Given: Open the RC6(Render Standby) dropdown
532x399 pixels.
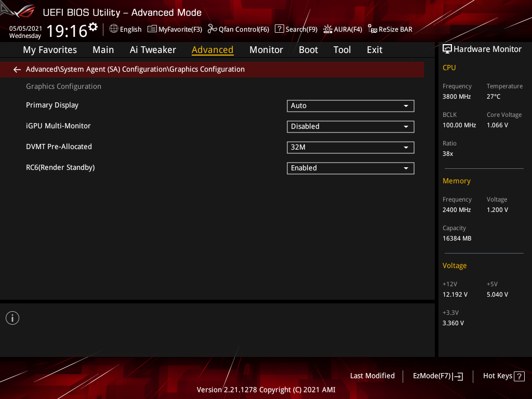Looking at the screenshot, I should (351, 168).
